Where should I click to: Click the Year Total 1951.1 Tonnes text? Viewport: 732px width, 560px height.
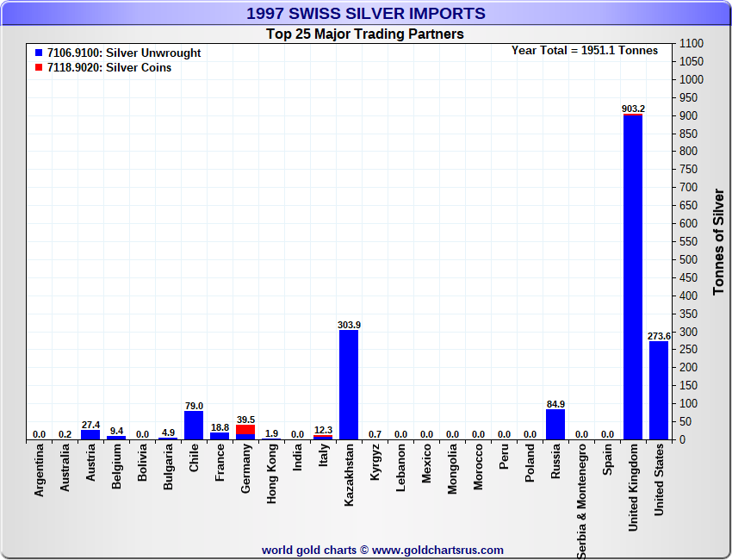click(x=584, y=51)
